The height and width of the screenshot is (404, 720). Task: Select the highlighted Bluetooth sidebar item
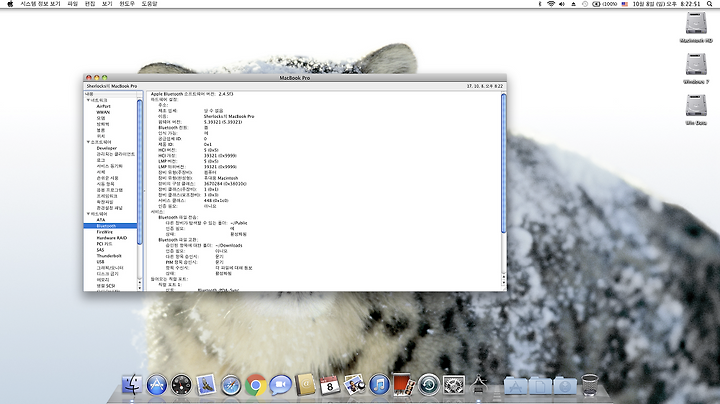pos(110,226)
